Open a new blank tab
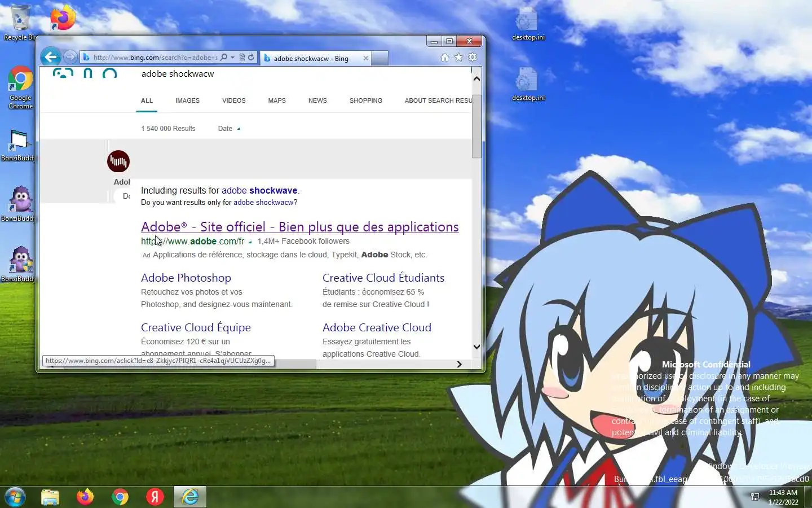 (x=381, y=58)
